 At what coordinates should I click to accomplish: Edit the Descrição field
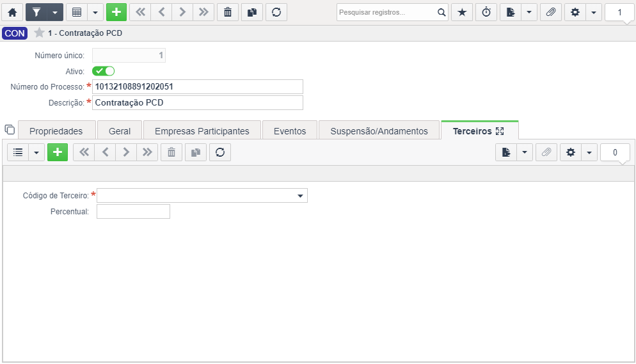coord(198,102)
